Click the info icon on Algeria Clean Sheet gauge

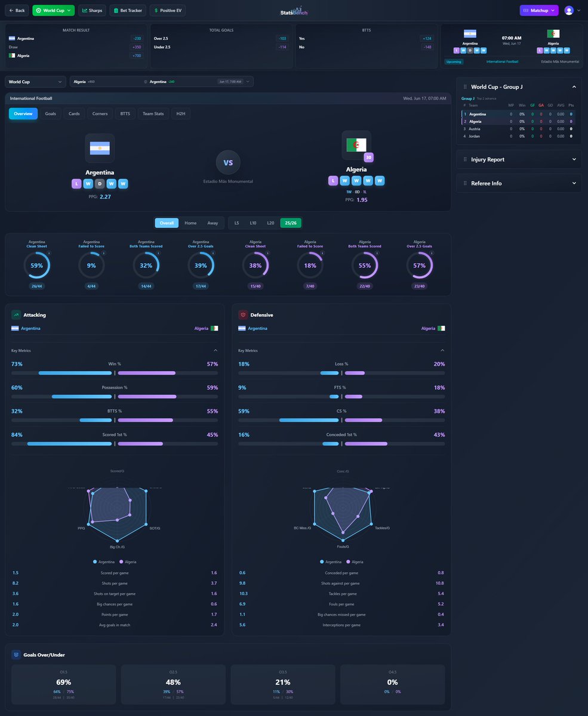click(268, 253)
